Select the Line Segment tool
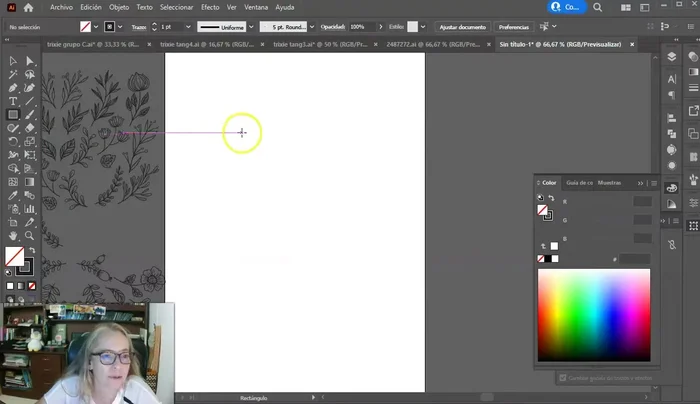The image size is (700, 404). [x=29, y=101]
